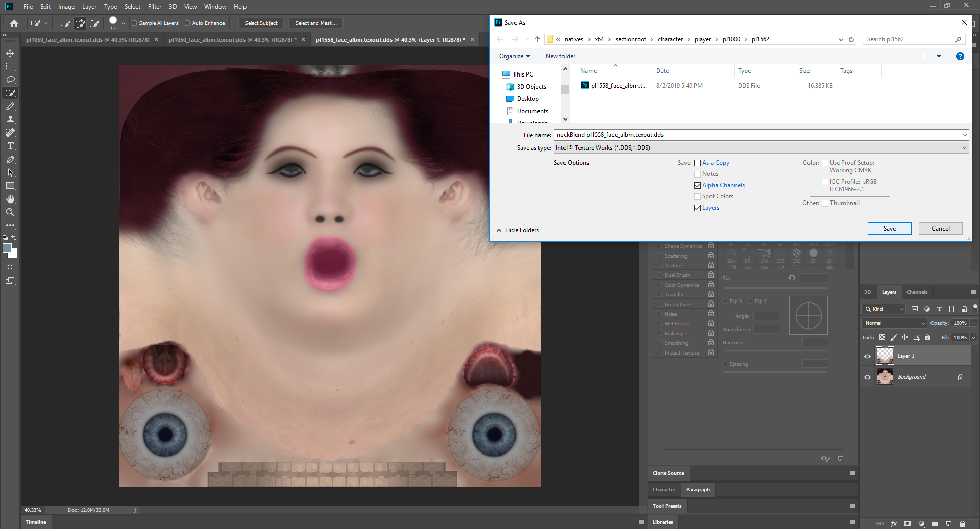The image size is (980, 529).
Task: Collapse folder pane with Hide Folders
Action: [x=518, y=230]
